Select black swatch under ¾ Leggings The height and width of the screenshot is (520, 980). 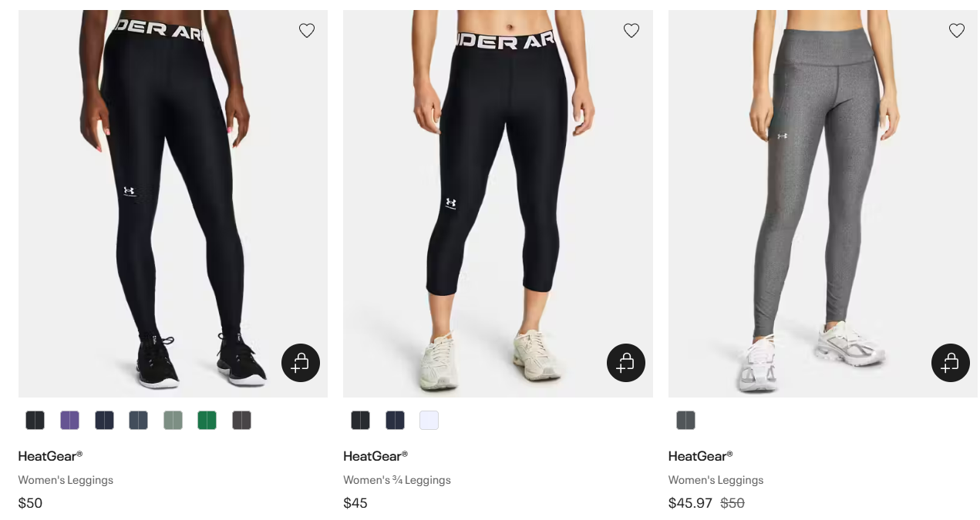[x=361, y=420]
